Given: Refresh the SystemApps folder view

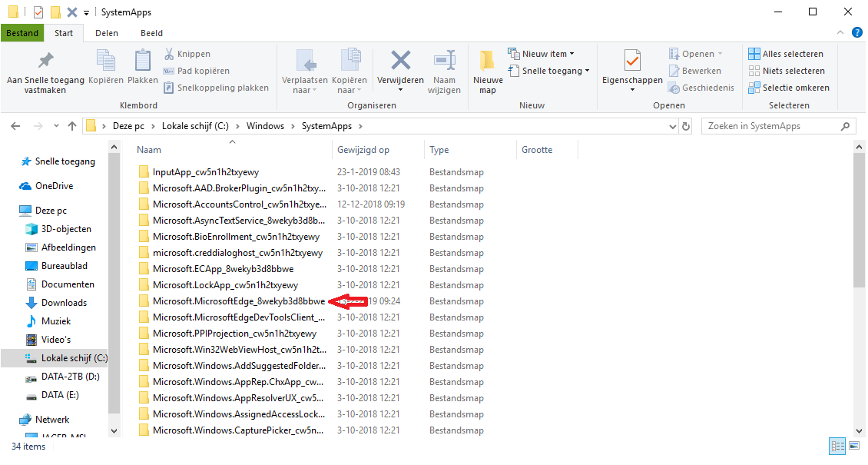Looking at the screenshot, I should pyautogui.click(x=686, y=126).
